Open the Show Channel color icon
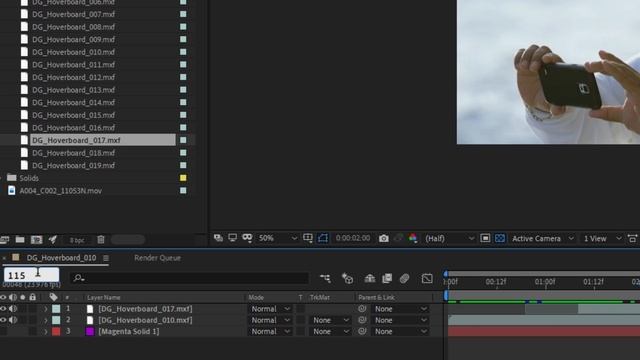This screenshot has width=640, height=360. coord(413,238)
